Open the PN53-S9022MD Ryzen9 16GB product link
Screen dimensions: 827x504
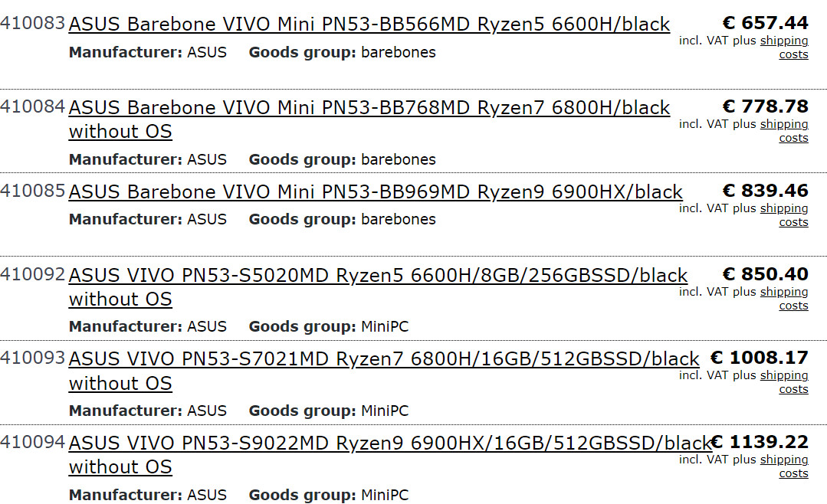click(387, 443)
